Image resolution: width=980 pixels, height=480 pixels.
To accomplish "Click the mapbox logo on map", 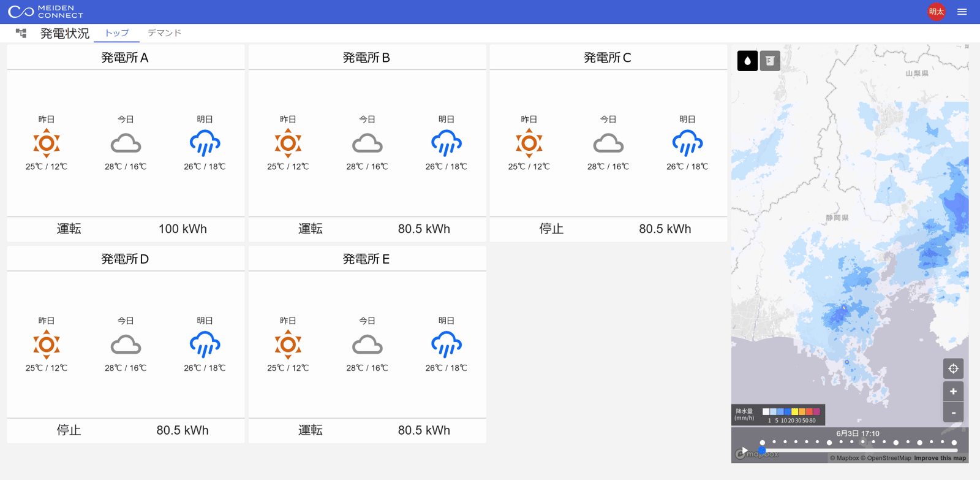I will [x=757, y=454].
